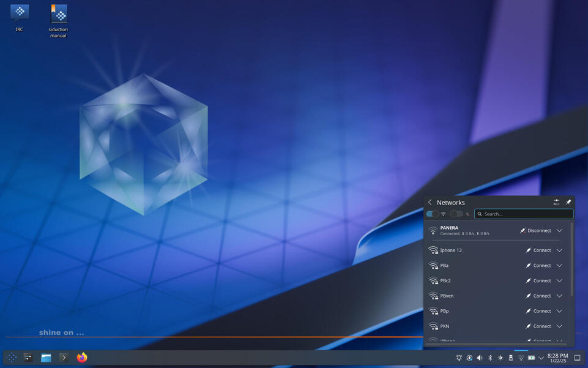
Task: Select the PKN network name
Action: (445, 326)
